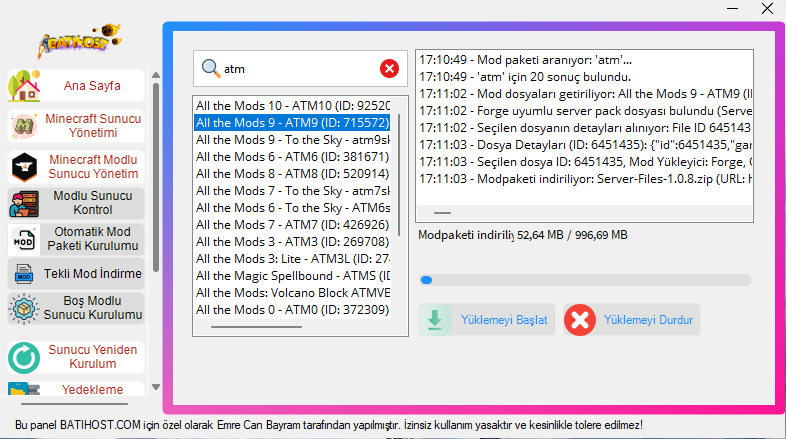
Task: Click log line 'Dosya Detayları (ID: 6451435)'
Action: [585, 145]
